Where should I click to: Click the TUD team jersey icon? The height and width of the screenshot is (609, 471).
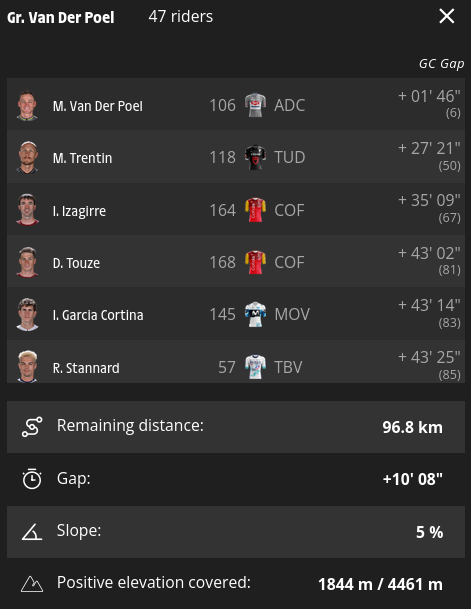255,157
